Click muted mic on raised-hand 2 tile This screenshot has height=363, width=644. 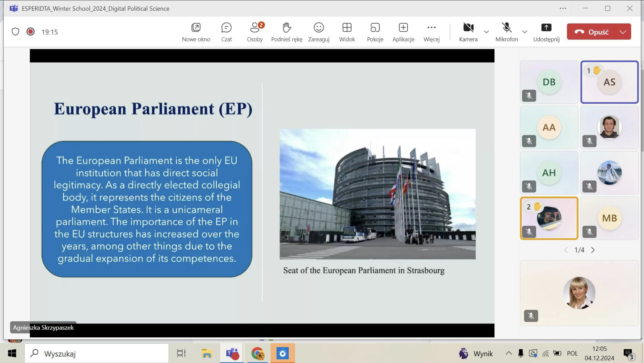tap(529, 232)
